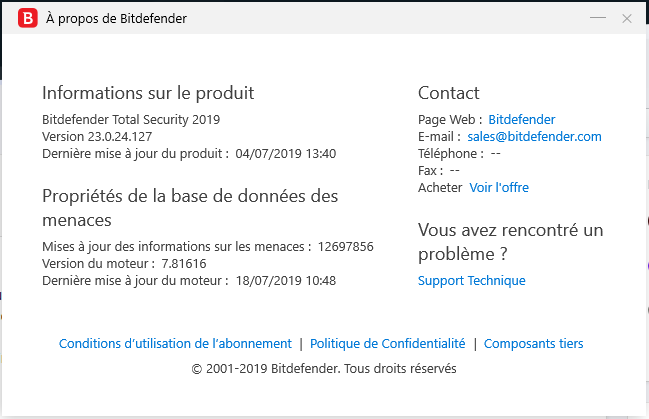Viewport: 649px width, 419px height.
Task: Click the Contact heading
Action: click(x=449, y=93)
